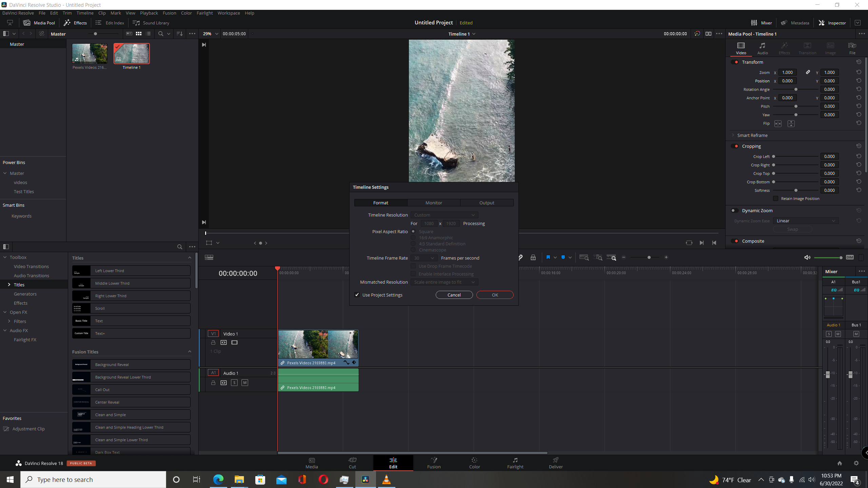Flip clip horizontally in Inspector
Screen dimensions: 868x488
(x=778, y=124)
